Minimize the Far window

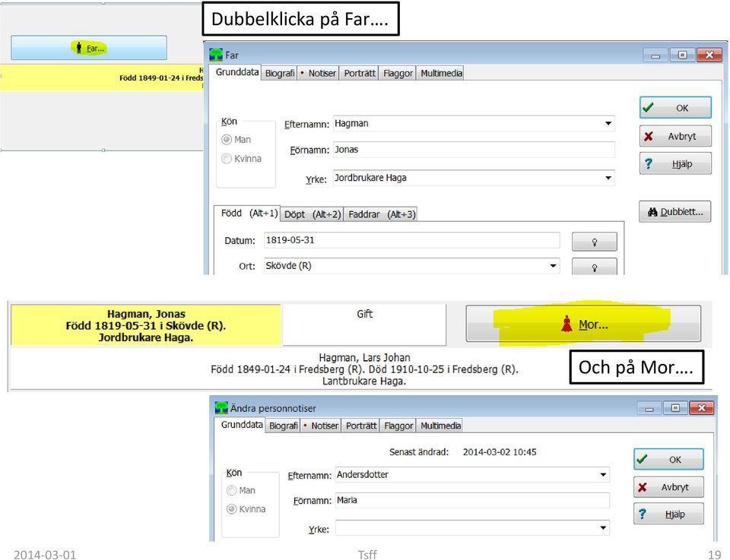tap(655, 55)
